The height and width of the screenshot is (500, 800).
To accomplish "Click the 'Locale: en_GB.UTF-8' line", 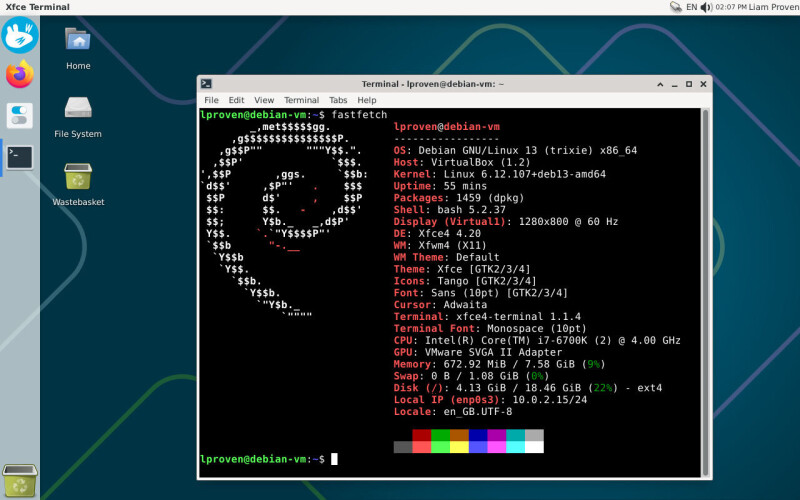I will click(453, 412).
